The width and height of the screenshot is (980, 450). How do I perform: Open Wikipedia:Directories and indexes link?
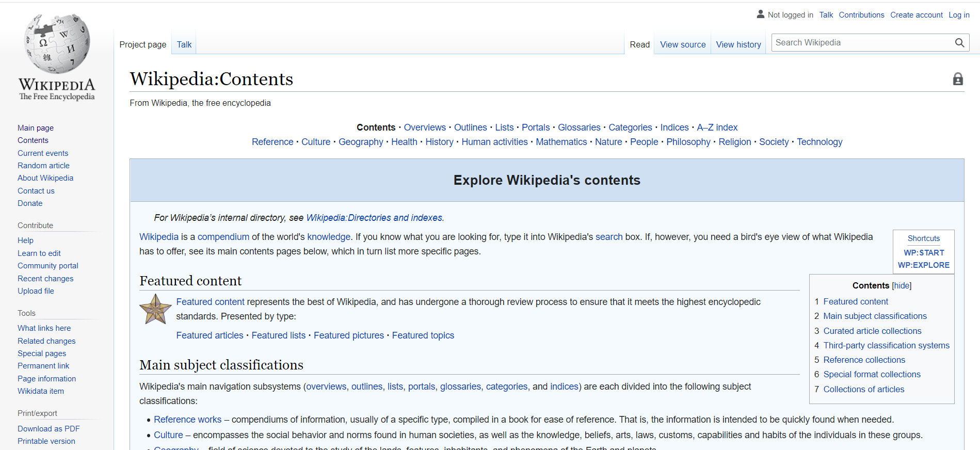[374, 218]
